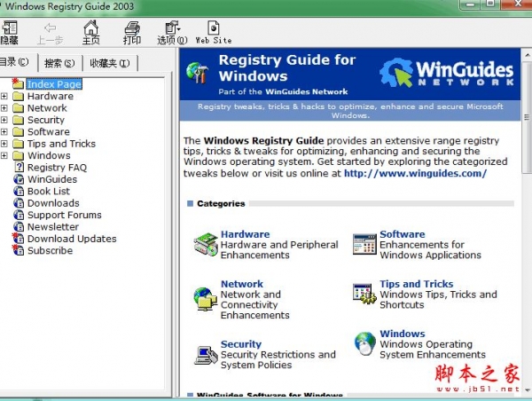Expand the Windows tree node
The height and width of the screenshot is (401, 532).
pyautogui.click(x=4, y=156)
